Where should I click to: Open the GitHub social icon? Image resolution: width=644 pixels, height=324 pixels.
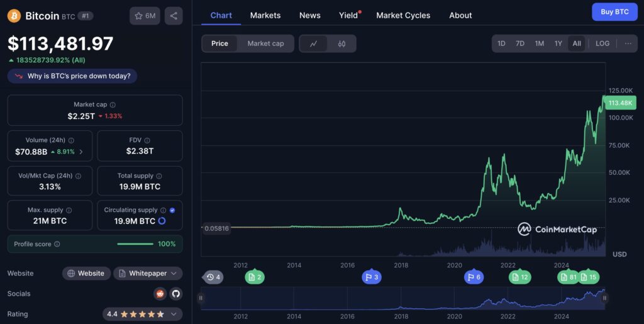(x=176, y=294)
